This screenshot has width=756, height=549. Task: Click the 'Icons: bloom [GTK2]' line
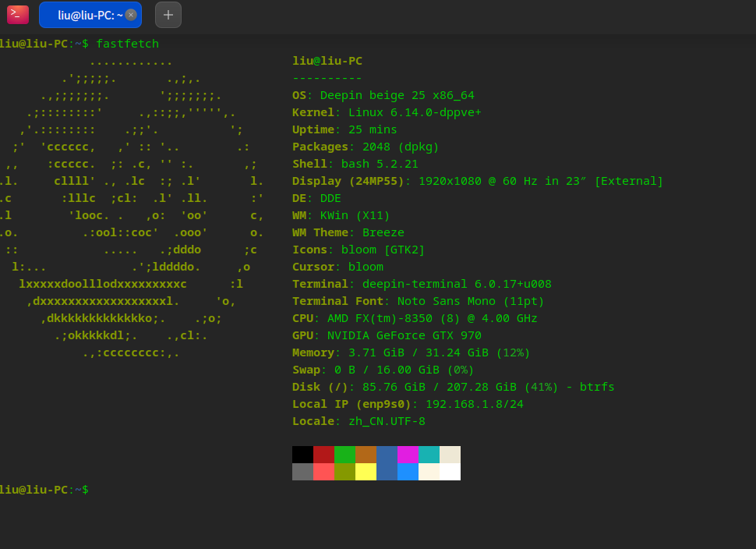click(359, 250)
